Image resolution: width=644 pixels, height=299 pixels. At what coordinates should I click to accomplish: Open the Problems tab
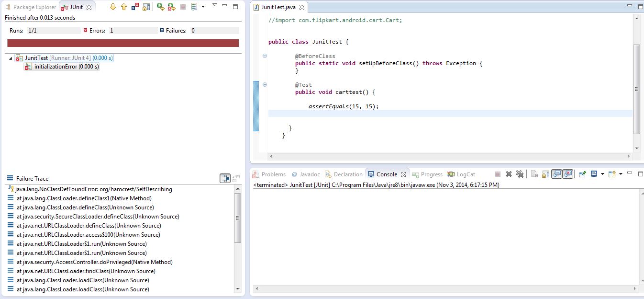click(x=269, y=174)
